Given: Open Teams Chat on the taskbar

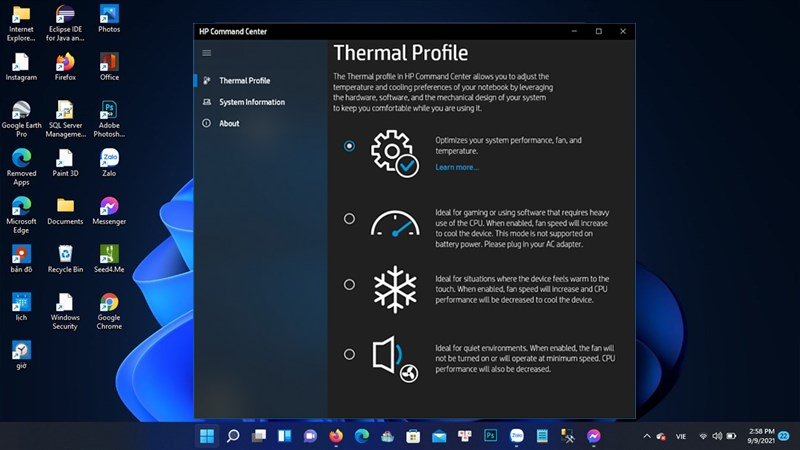Looking at the screenshot, I should click(310, 436).
